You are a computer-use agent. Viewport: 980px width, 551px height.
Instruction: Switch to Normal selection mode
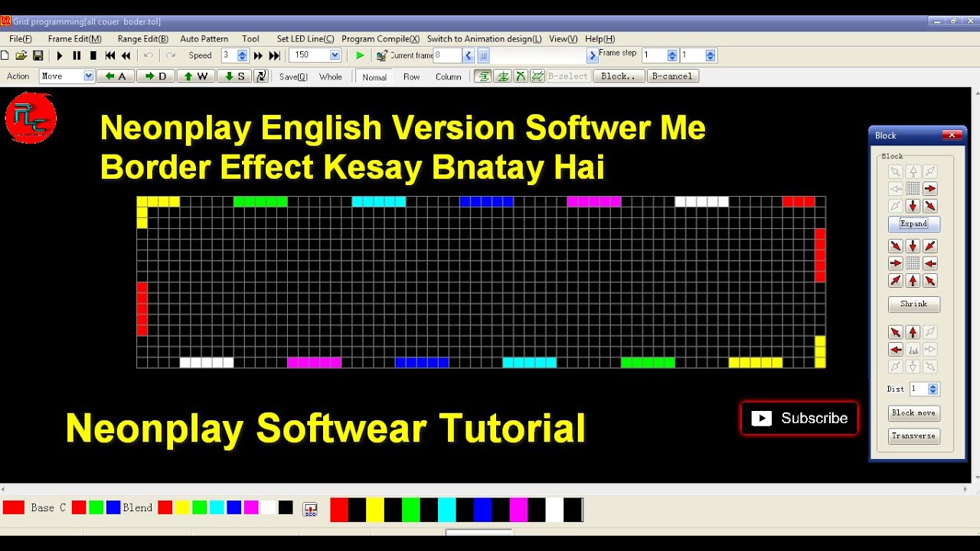click(x=374, y=77)
